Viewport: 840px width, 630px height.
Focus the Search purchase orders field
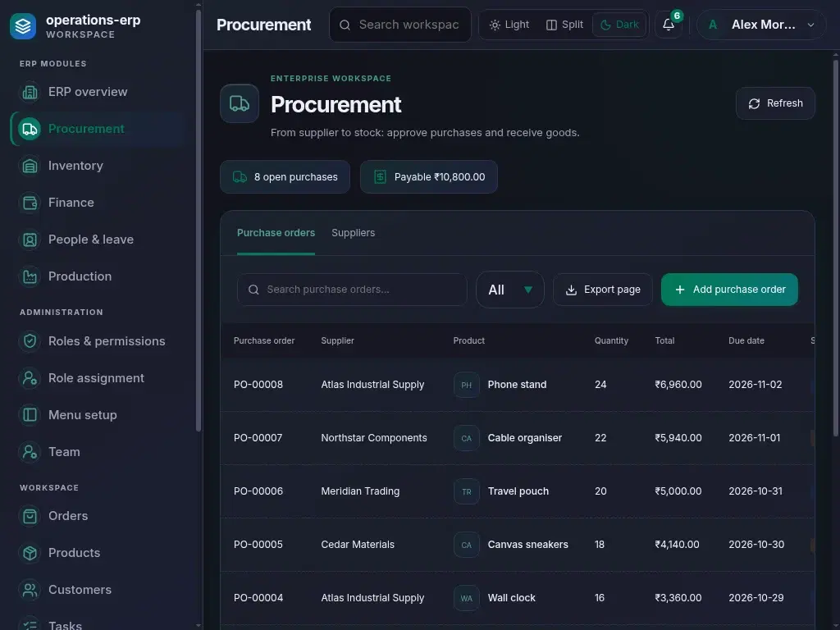coord(352,290)
